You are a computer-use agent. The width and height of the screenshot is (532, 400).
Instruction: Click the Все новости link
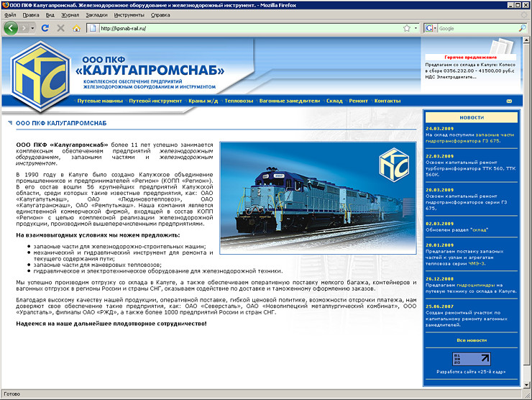click(x=472, y=340)
